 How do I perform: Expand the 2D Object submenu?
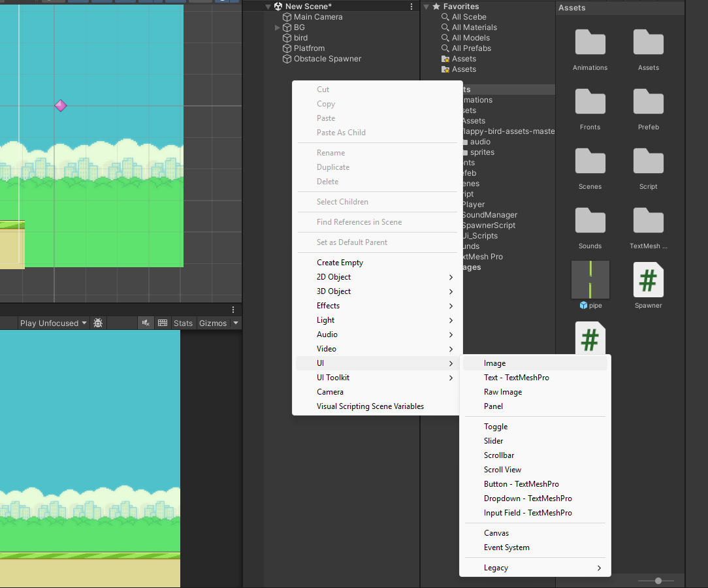point(377,277)
